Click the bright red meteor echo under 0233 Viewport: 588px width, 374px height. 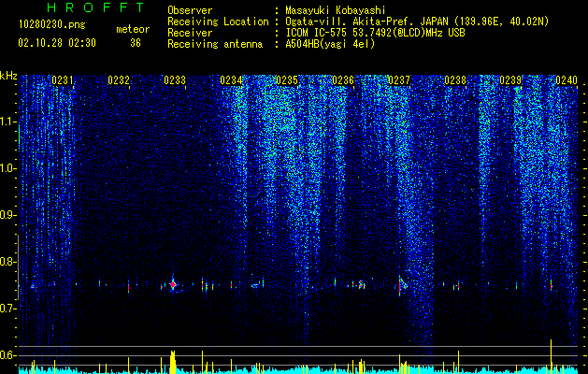pos(173,284)
